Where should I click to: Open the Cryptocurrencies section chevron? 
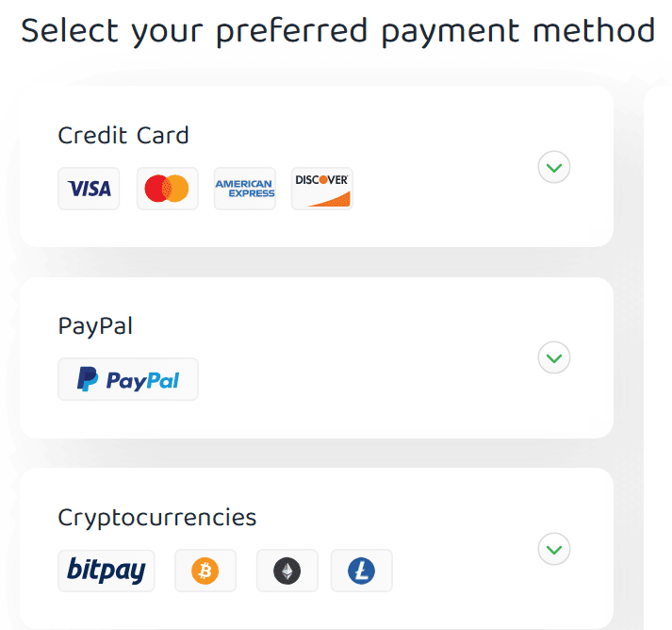(554, 549)
